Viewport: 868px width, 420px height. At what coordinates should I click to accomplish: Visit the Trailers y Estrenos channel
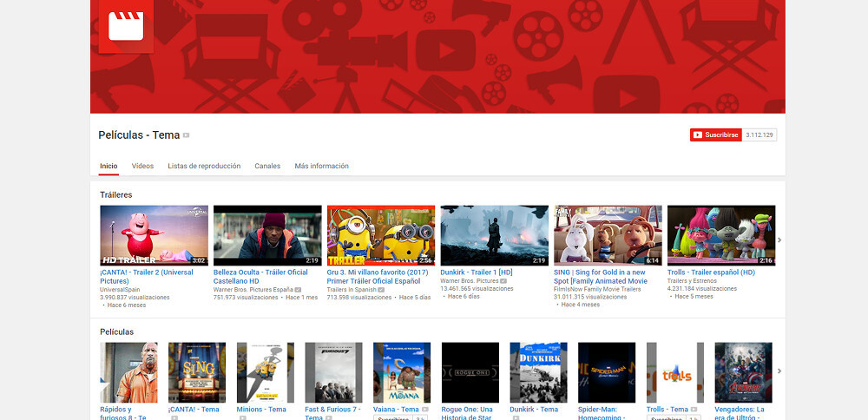[x=692, y=281]
